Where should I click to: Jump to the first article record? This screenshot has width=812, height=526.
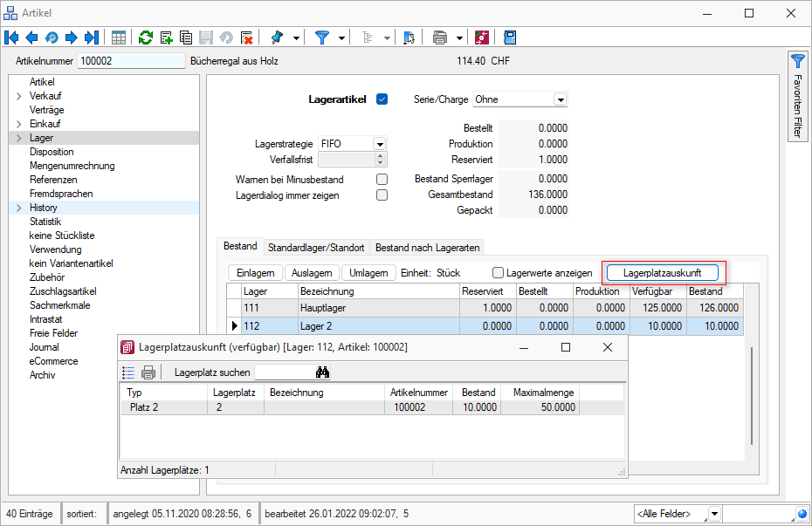[x=11, y=38]
